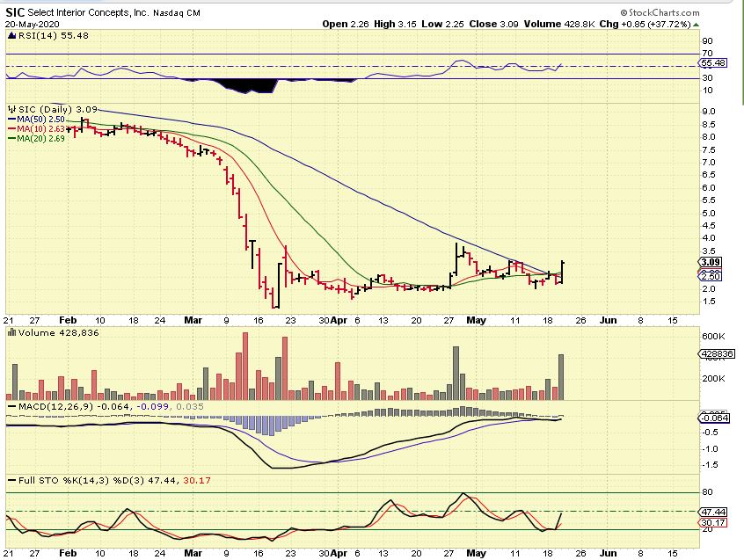This screenshot has height=560, width=744.
Task: Click the 2.50 moving average tag on right axis
Action: (711, 276)
